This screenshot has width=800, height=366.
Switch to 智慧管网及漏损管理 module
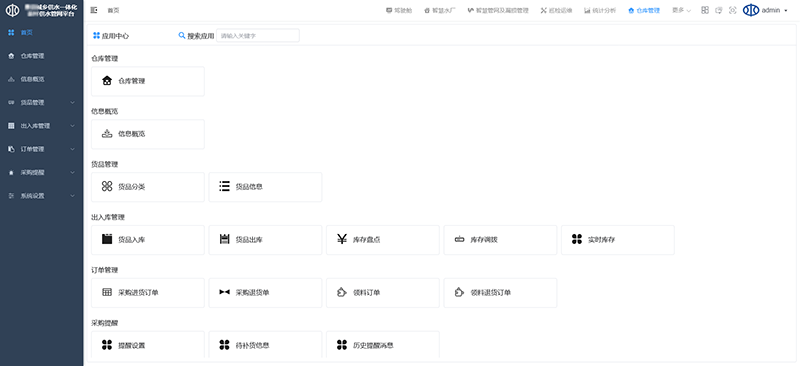(x=498, y=10)
